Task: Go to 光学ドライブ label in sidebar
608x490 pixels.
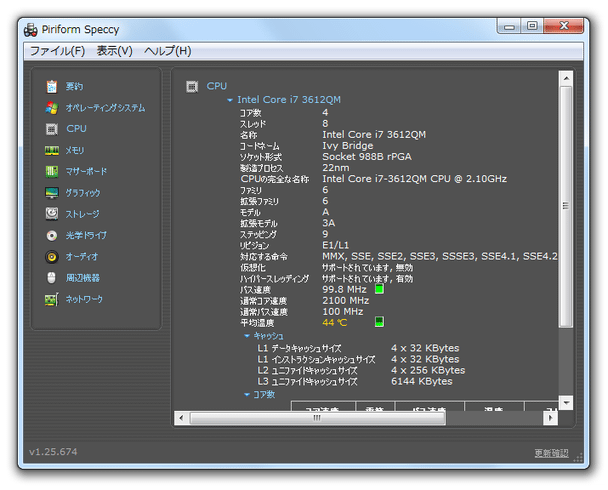Action: (86, 235)
